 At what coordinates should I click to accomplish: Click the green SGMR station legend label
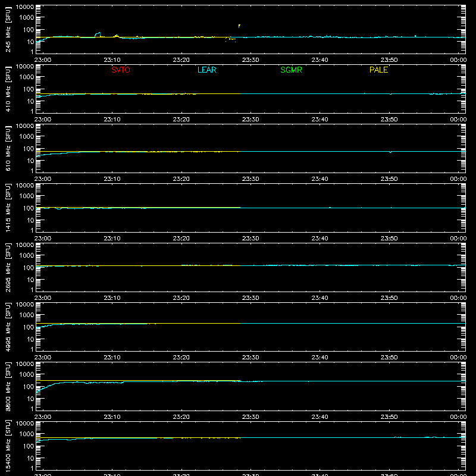291,70
